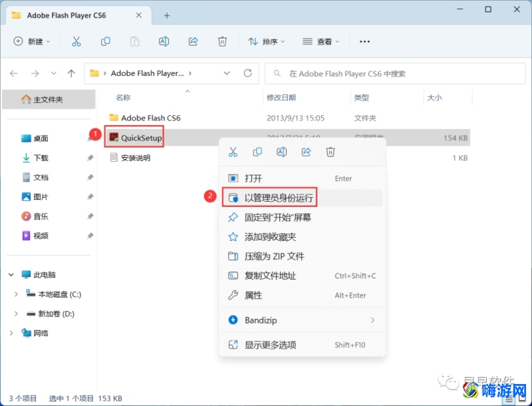This screenshot has height=406, width=532.
Task: Open the 查看 view dropdown
Action: coord(321,41)
